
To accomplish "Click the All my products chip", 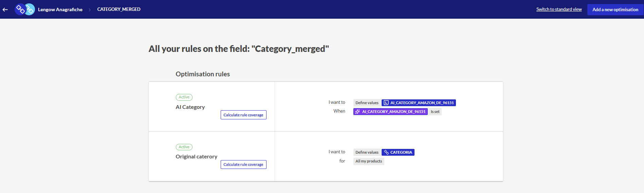I will [369, 161].
